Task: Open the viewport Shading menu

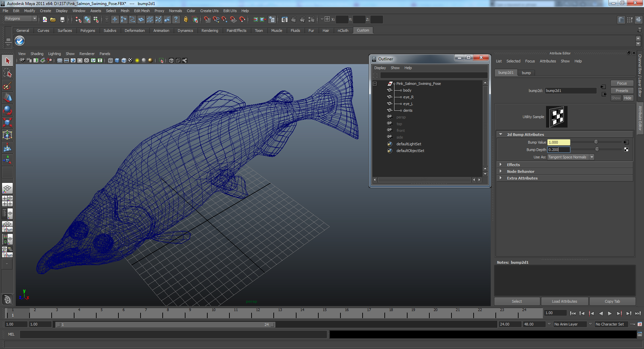Action: point(37,54)
